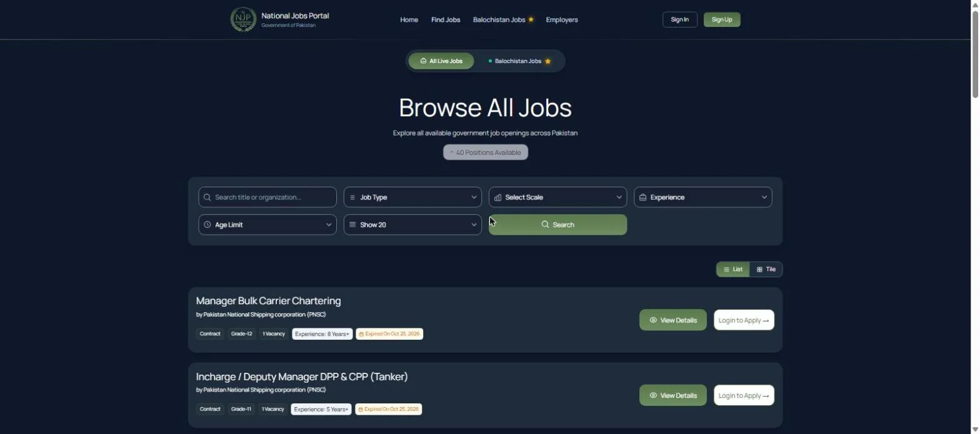This screenshot has width=980, height=434.
Task: View Details for Manager Bulk Carrier Chartering
Action: 672,320
